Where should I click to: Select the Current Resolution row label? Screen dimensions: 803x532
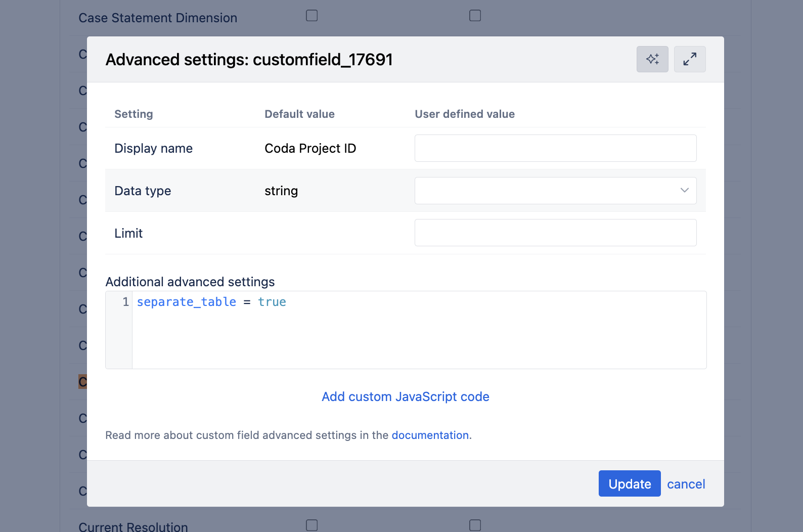tap(133, 526)
